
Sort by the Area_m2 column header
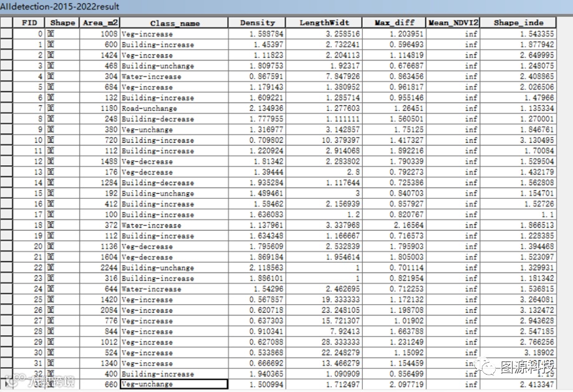[100, 22]
